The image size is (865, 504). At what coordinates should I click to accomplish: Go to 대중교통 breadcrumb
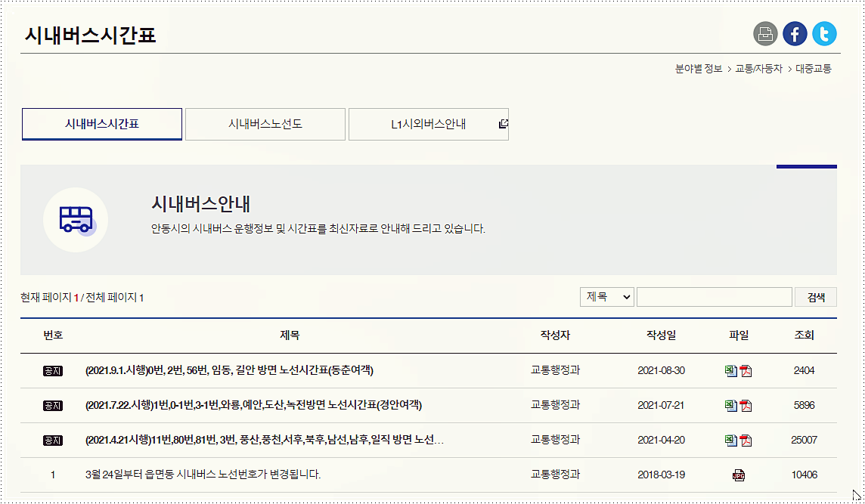click(813, 69)
